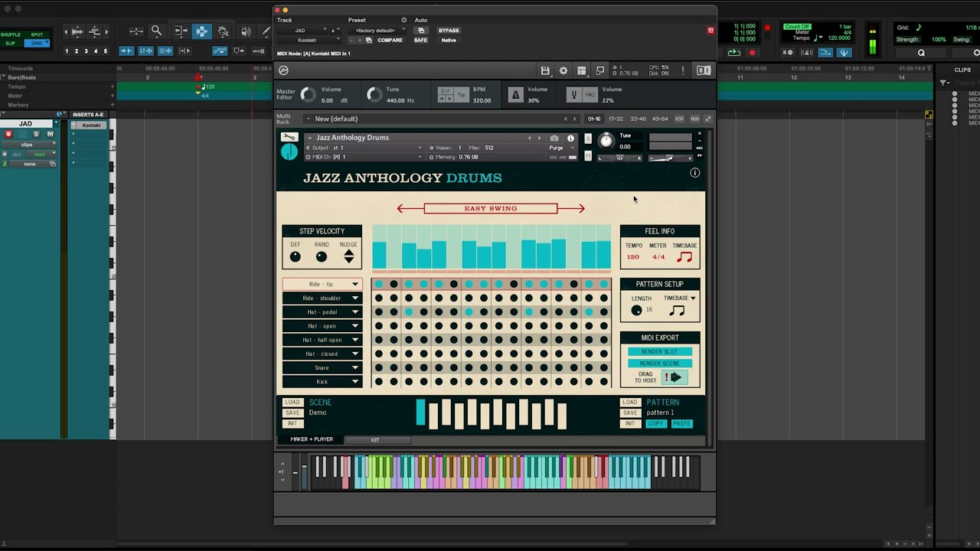Switch to MAKER + PLAYER tab

[311, 439]
